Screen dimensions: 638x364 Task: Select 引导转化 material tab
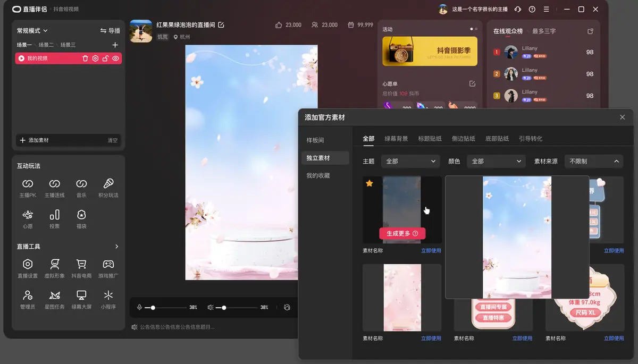click(531, 139)
